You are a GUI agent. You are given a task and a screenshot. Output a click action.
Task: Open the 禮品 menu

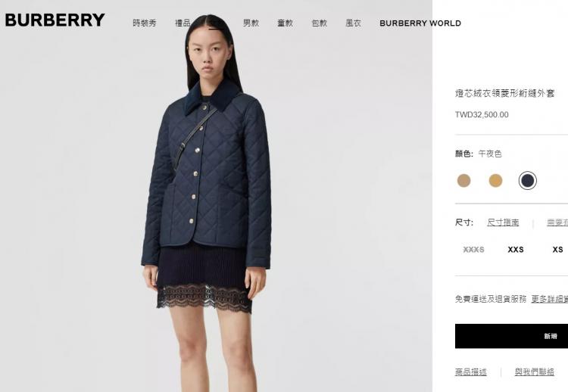pos(183,23)
